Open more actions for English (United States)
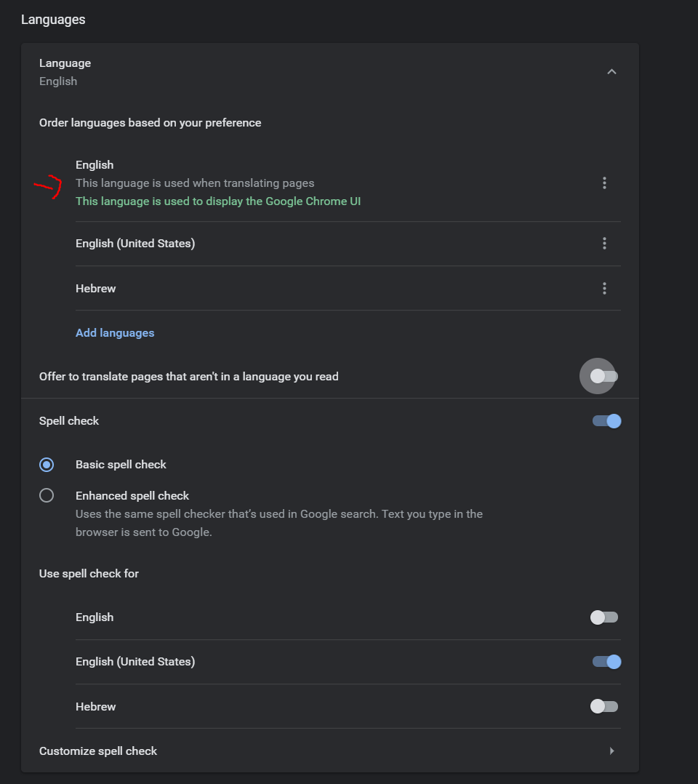 point(604,244)
